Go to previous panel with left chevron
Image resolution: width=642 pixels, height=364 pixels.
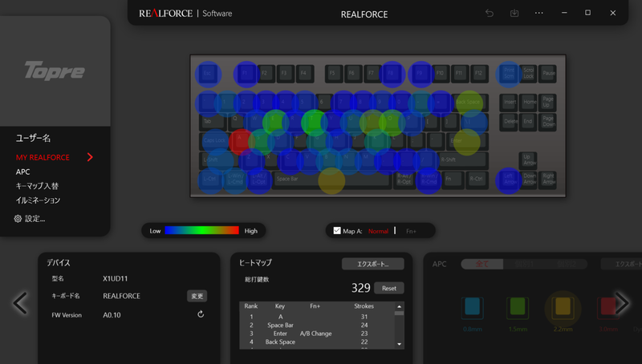pos(20,303)
